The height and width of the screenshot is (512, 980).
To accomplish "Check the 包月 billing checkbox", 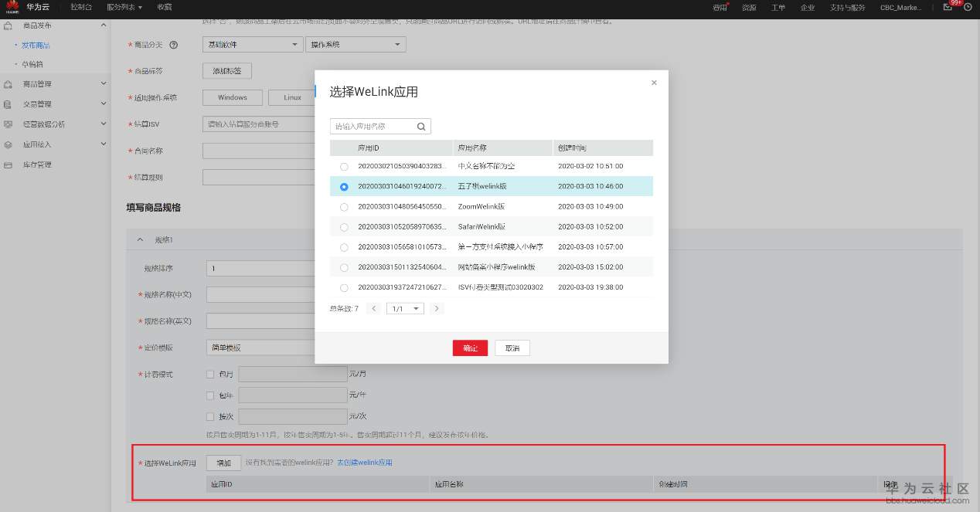I will 210,375.
